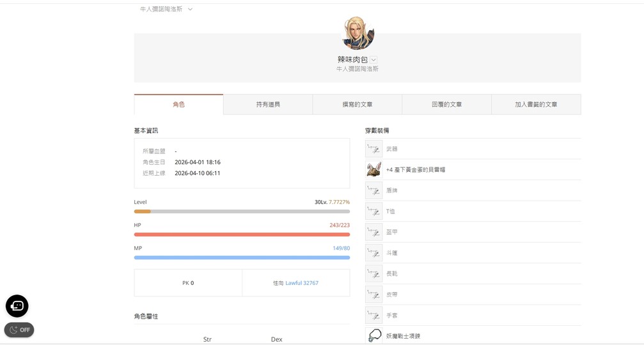
Task: Click the +4 rabbit-ear hat equipment icon
Action: tap(373, 170)
